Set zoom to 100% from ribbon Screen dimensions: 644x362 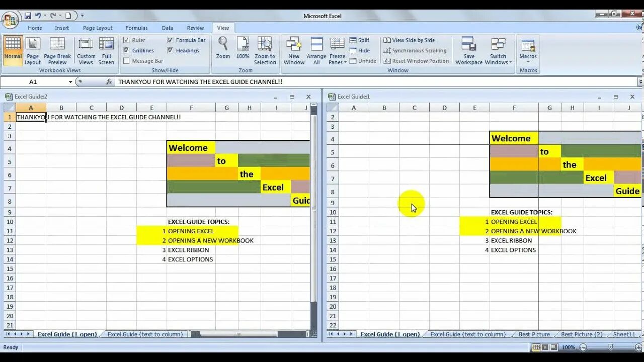pos(243,49)
